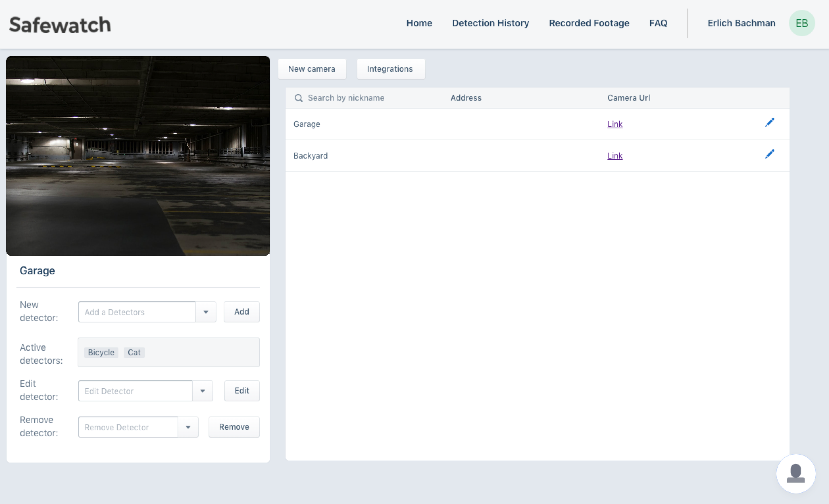Edit the Garage camera via pencil icon
This screenshot has width=829, height=504.
tap(770, 122)
